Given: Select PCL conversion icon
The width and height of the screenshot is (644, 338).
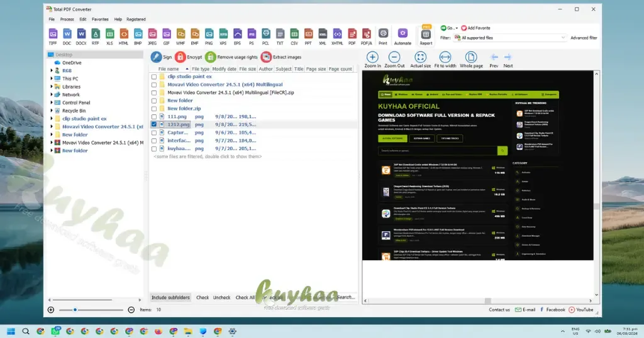Looking at the screenshot, I should pyautogui.click(x=266, y=34).
